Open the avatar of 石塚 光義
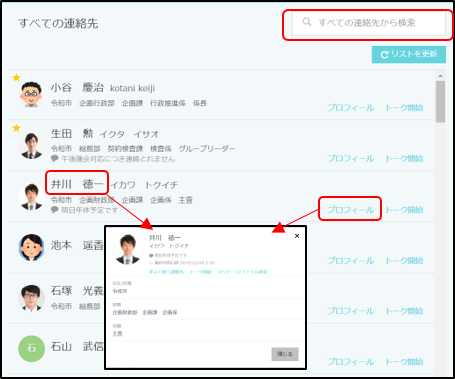Image resolution: width=455 pixels, height=379 pixels. [x=31, y=298]
